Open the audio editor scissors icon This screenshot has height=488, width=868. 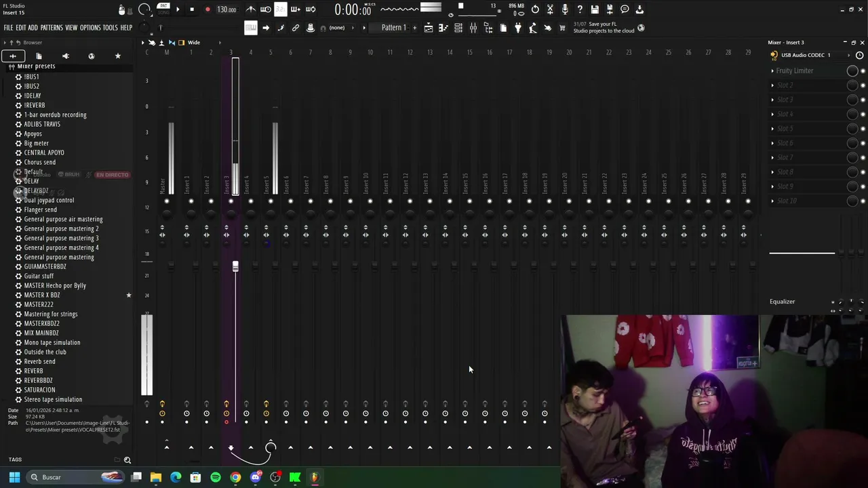550,9
